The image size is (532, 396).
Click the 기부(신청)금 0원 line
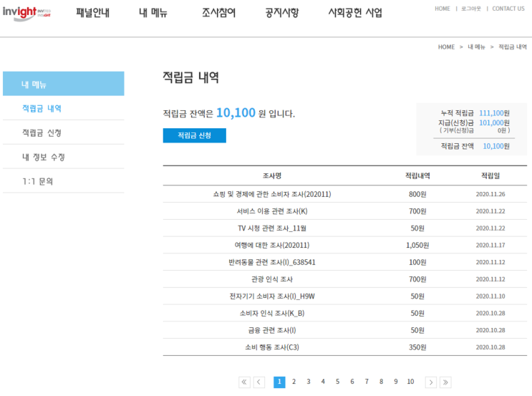(475, 130)
